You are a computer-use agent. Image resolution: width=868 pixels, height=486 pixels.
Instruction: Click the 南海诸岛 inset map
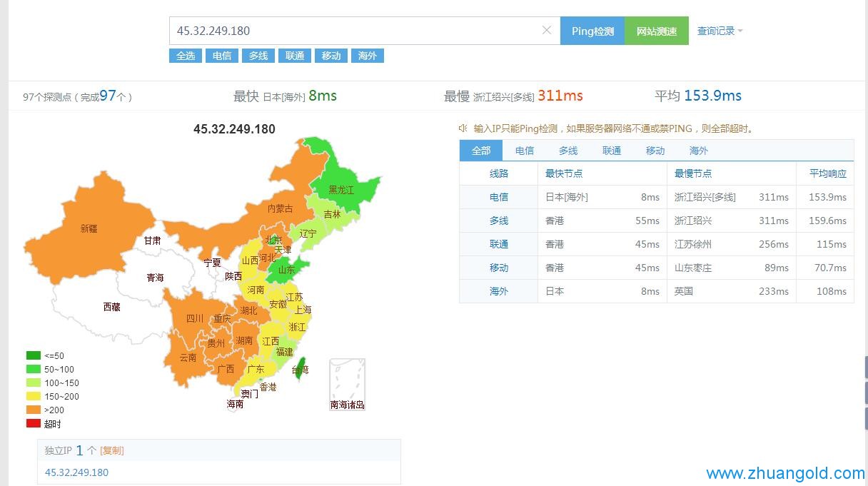(347, 385)
